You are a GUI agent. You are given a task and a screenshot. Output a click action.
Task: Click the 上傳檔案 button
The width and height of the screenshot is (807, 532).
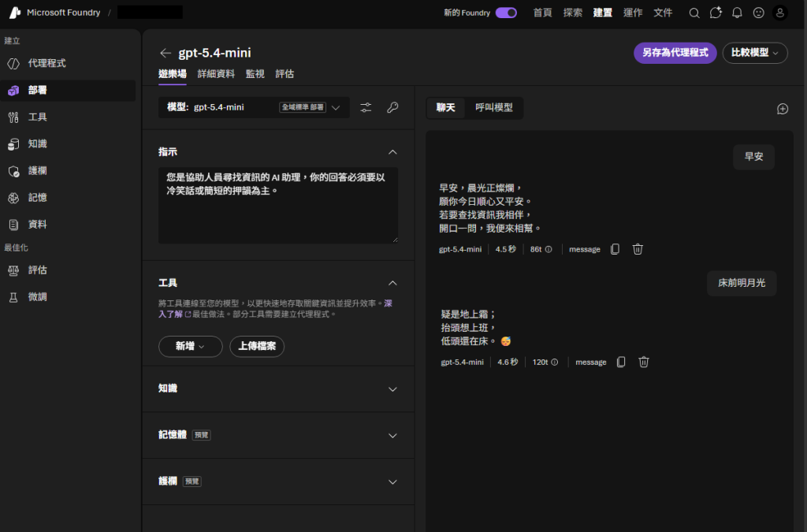pos(257,347)
